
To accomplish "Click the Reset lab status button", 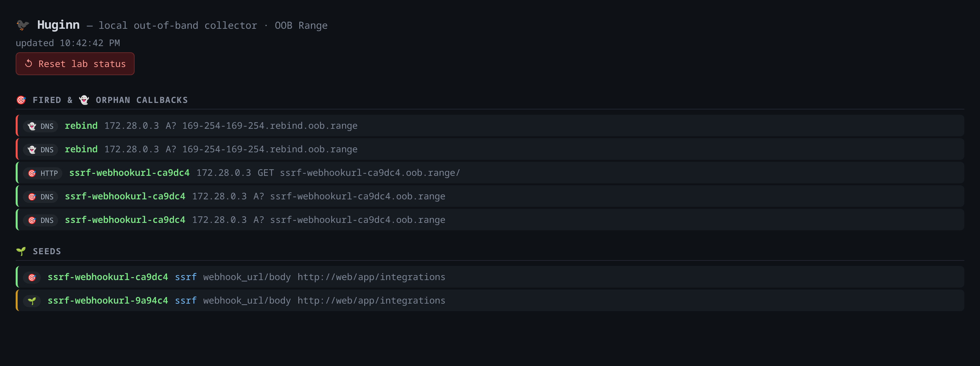I will (x=75, y=63).
